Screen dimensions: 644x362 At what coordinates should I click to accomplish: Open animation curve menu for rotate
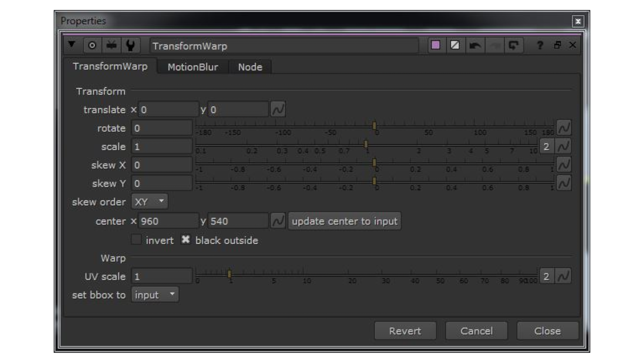[x=563, y=128]
